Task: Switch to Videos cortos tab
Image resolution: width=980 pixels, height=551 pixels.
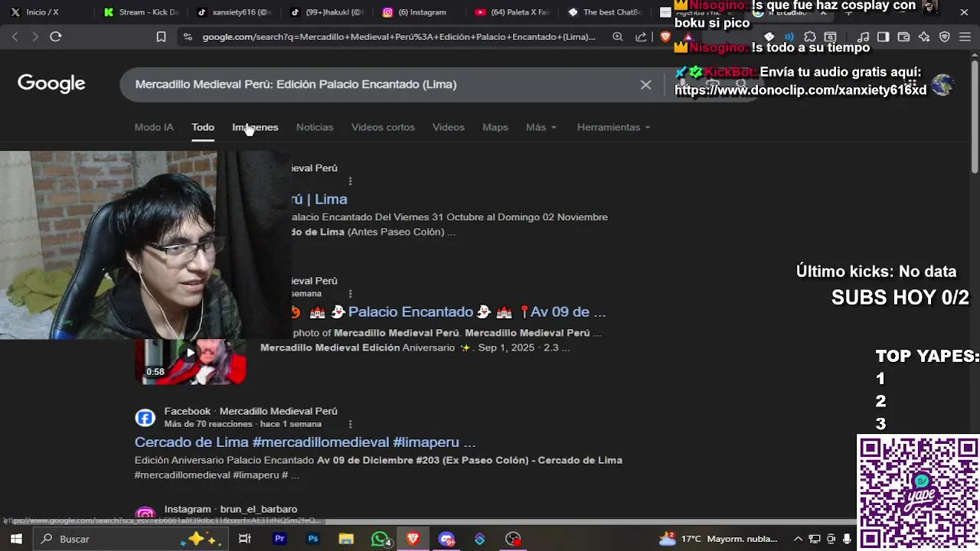Action: click(x=383, y=127)
